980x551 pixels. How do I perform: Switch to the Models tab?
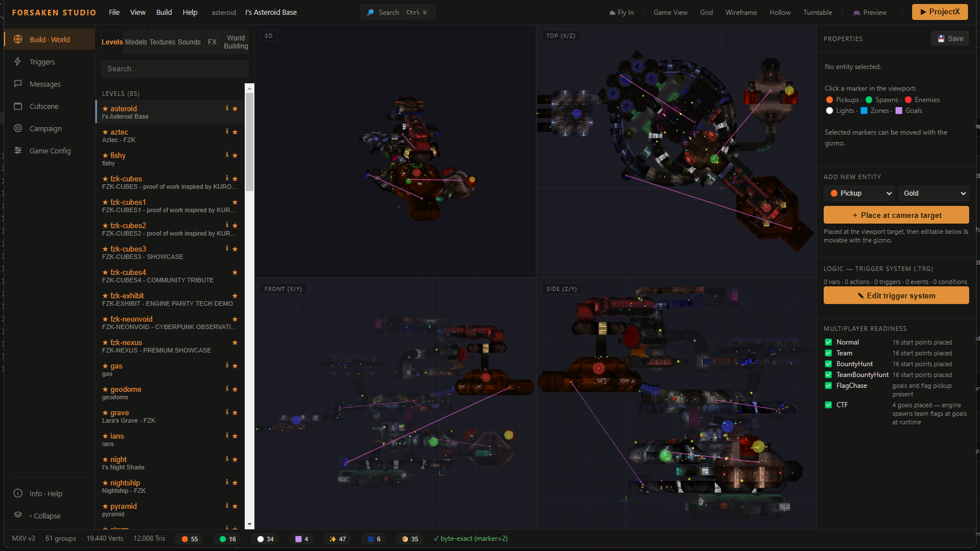click(136, 42)
